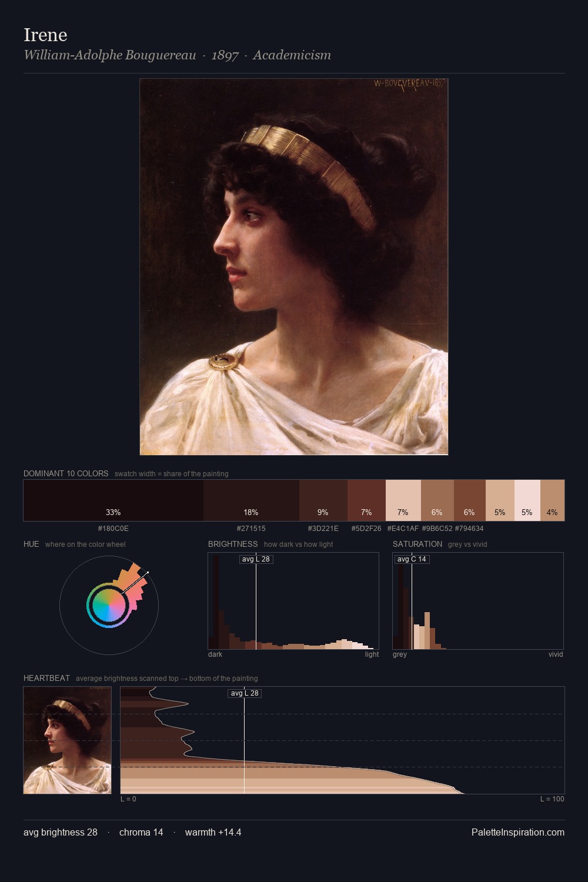Click 'where on the color wheel' caption
The width and height of the screenshot is (588, 882).
coord(85,544)
